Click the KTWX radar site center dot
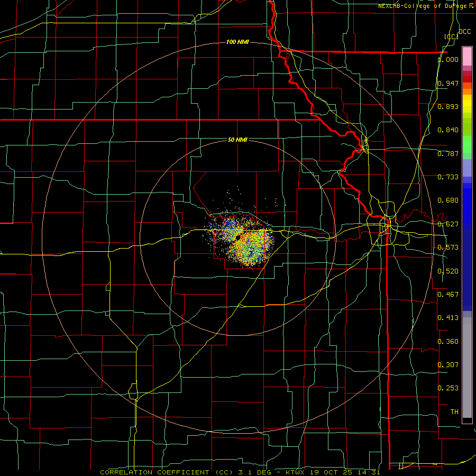The height and width of the screenshot is (476, 476). pos(239,237)
